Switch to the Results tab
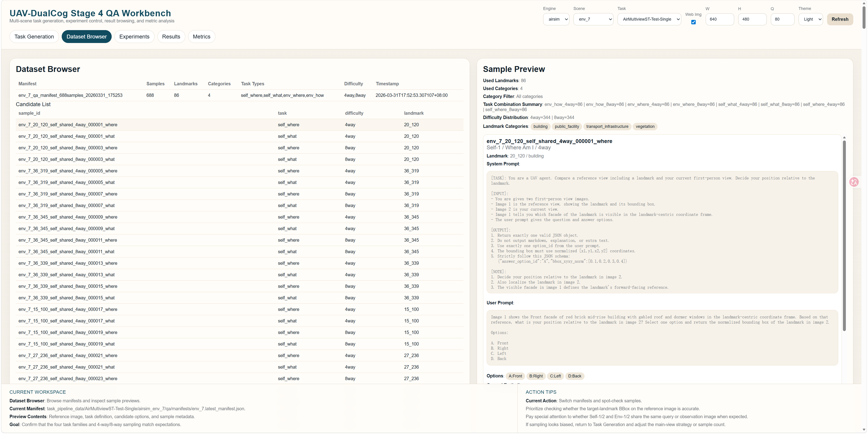 pyautogui.click(x=171, y=36)
